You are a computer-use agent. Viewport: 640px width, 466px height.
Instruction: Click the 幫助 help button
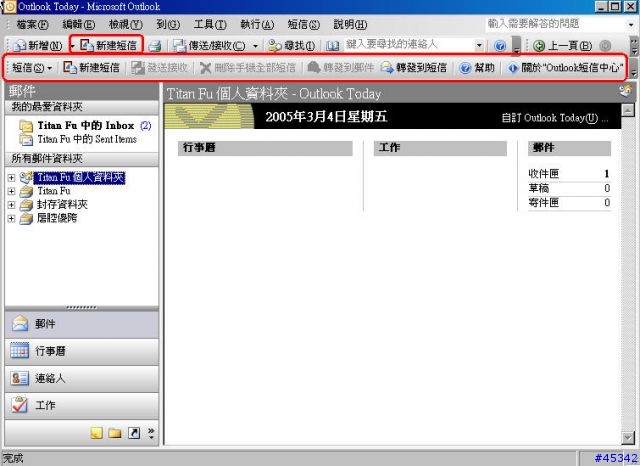[477, 67]
